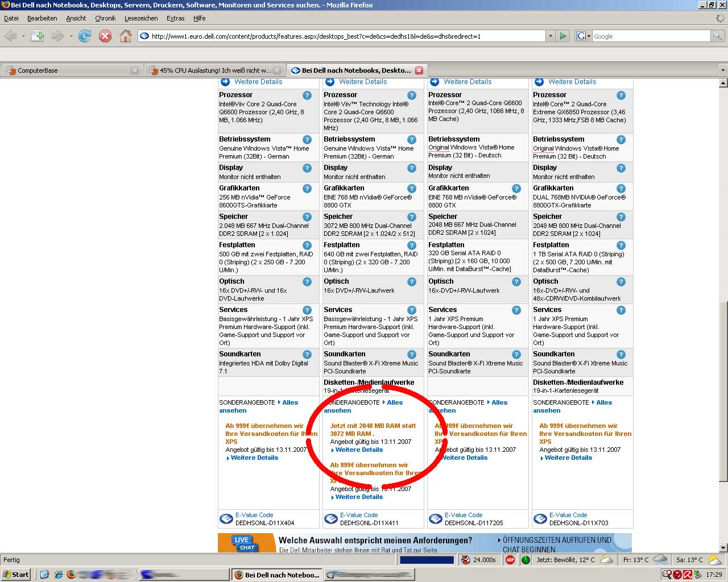Open the Chronik menu

point(105,18)
